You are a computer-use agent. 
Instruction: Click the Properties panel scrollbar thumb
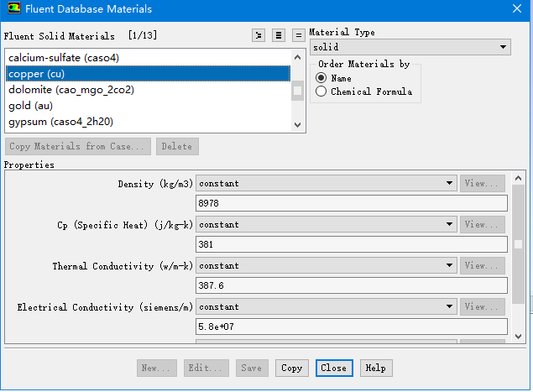coord(518,244)
